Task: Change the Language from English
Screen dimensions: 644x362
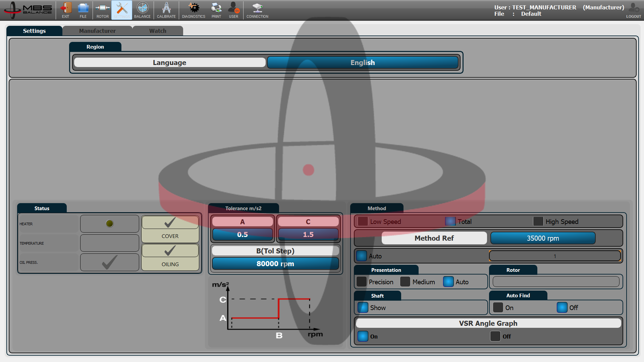Action: pos(363,62)
